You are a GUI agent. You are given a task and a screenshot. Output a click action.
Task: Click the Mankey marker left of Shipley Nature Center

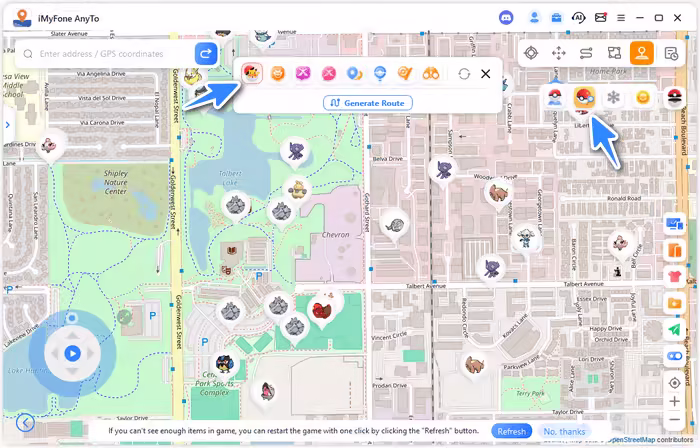pos(50,146)
